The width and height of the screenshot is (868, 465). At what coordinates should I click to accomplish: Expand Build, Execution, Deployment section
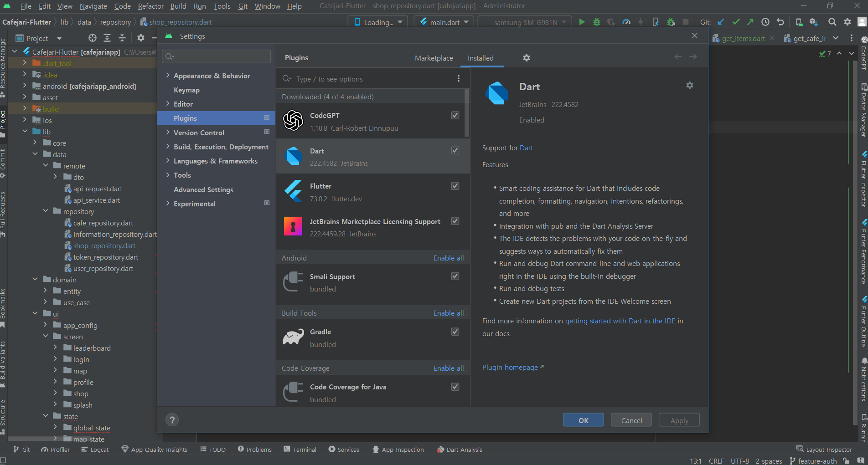168,146
